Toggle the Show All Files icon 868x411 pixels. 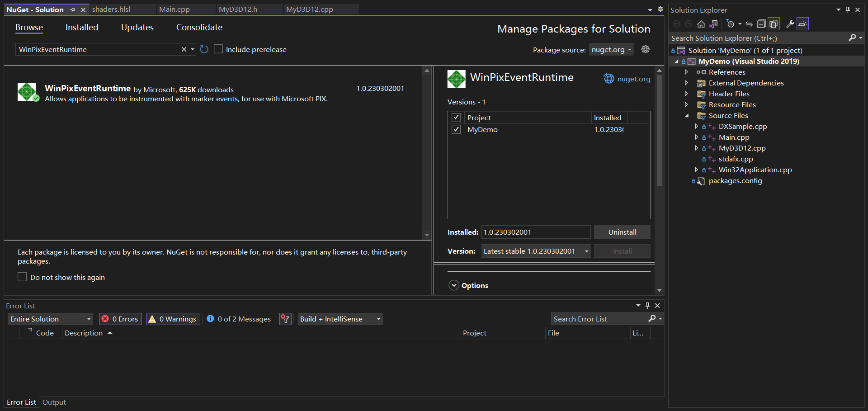(x=774, y=24)
